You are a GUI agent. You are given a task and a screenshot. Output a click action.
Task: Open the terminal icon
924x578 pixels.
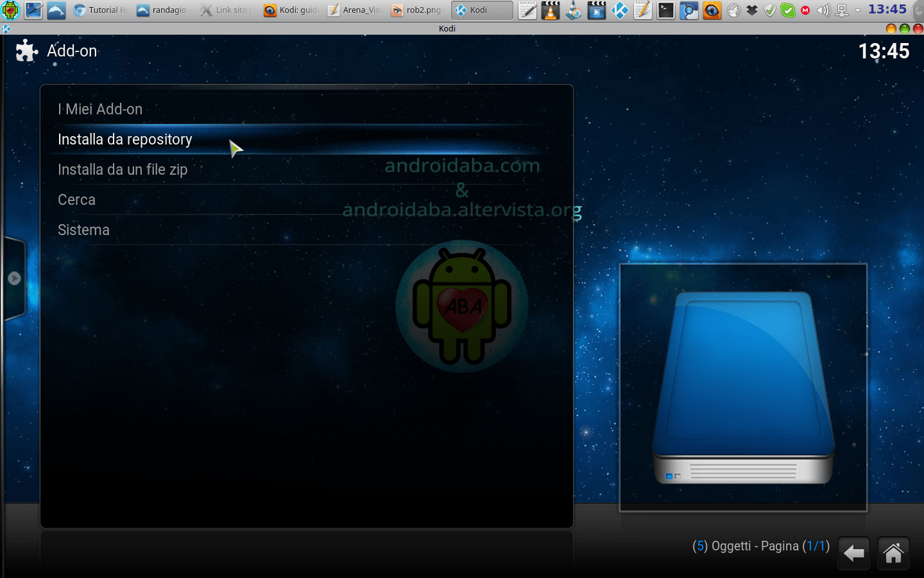coord(666,10)
